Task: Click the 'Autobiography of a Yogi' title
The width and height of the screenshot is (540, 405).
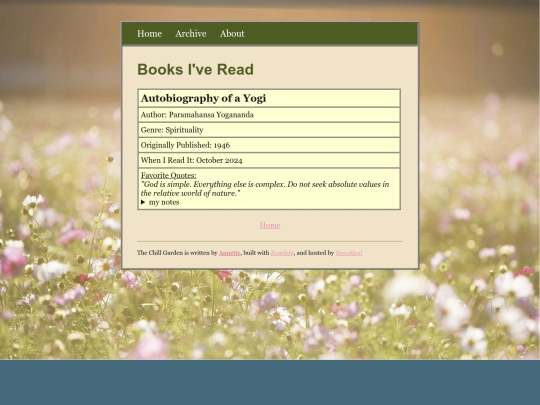Action: pyautogui.click(x=204, y=98)
